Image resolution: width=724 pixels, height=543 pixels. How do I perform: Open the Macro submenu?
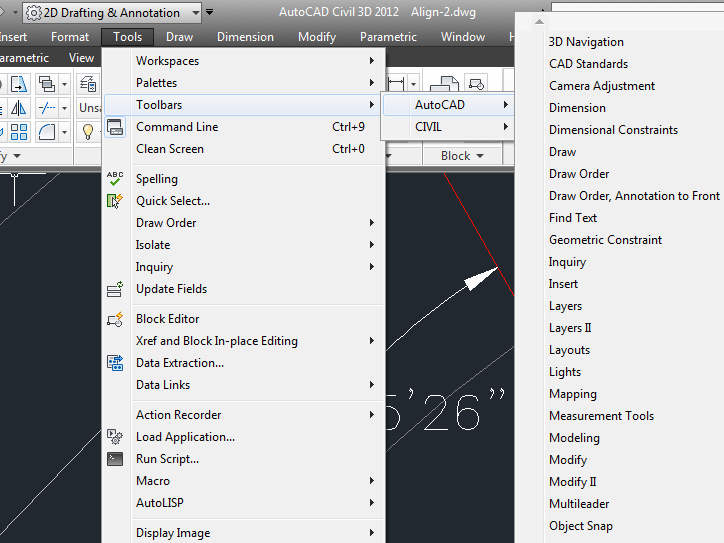[x=245, y=481]
